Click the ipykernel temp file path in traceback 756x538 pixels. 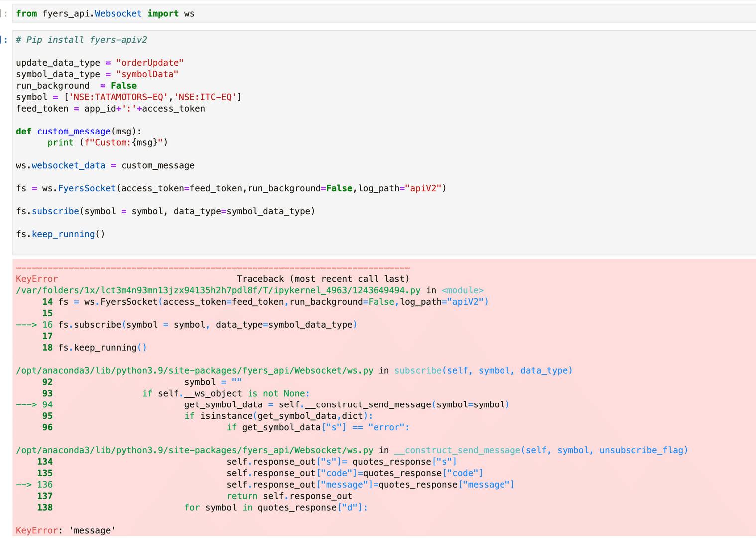(x=218, y=290)
